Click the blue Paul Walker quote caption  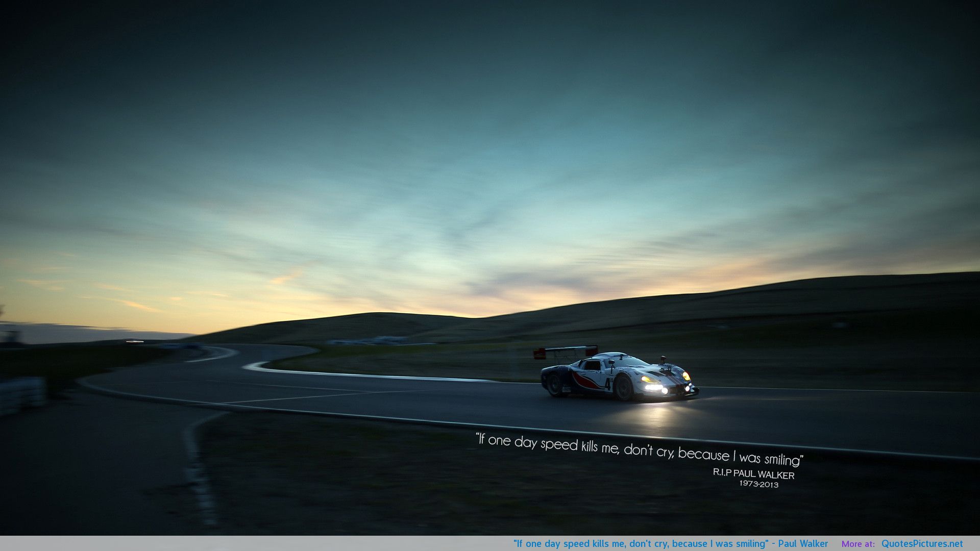point(670,544)
